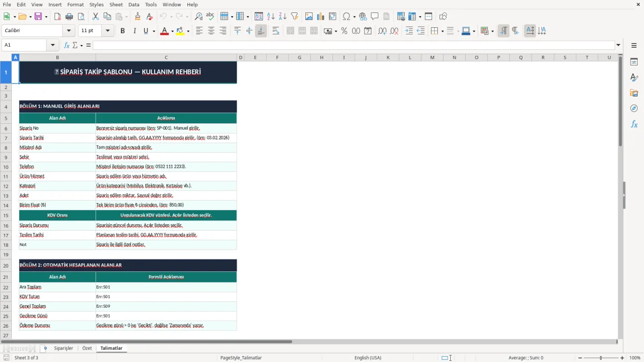Image resolution: width=644 pixels, height=362 pixels.
Task: Select column C header
Action: tap(166, 57)
